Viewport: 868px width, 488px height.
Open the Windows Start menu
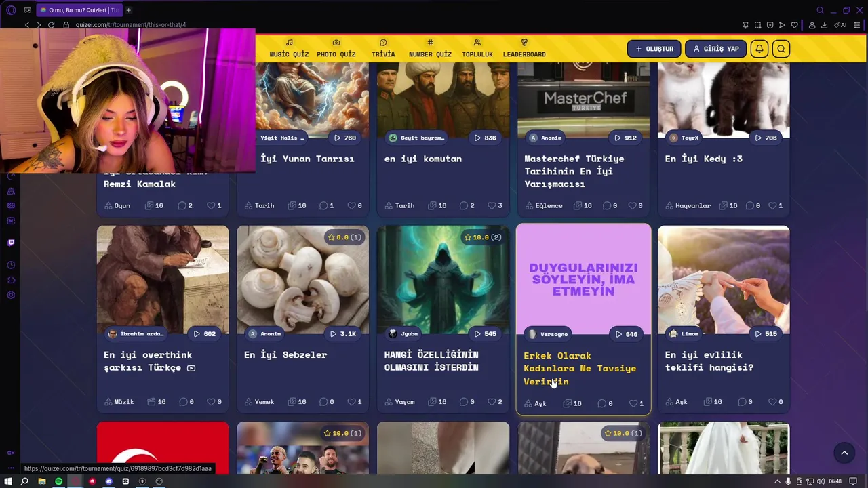tap(8, 481)
